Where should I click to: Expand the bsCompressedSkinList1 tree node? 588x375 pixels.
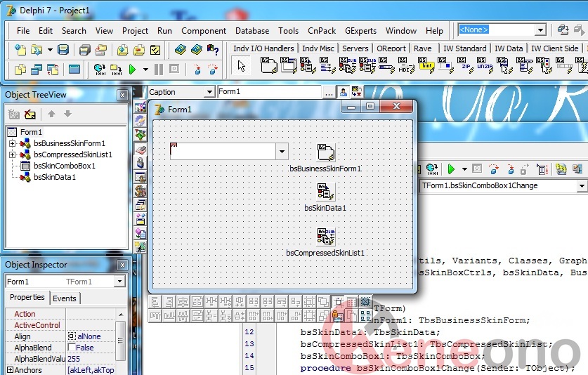(12, 154)
